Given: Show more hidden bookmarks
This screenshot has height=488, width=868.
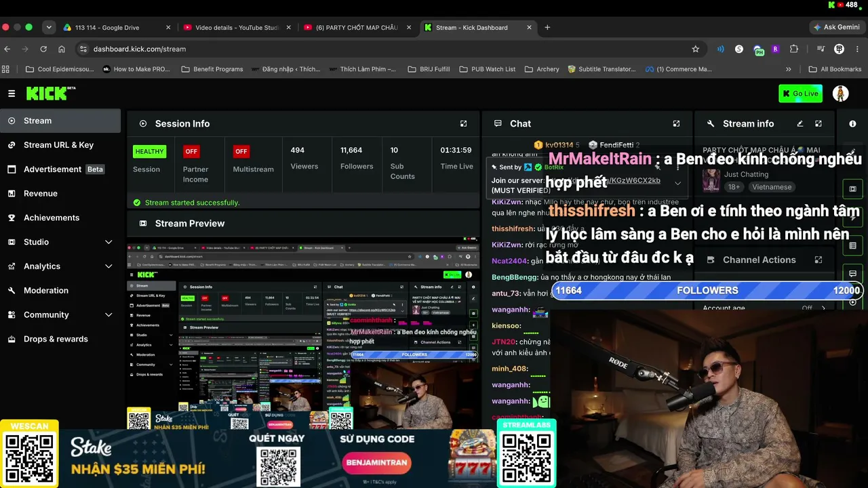Looking at the screenshot, I should (x=789, y=69).
